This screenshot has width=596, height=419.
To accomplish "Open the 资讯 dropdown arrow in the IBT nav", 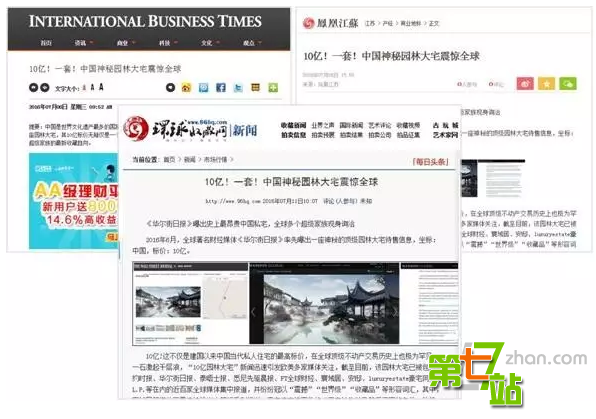I will coord(92,43).
